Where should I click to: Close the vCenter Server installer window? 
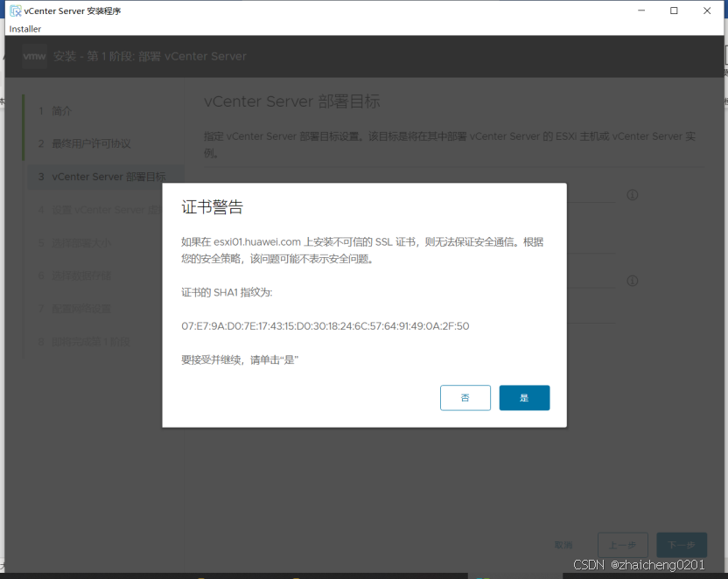707,10
